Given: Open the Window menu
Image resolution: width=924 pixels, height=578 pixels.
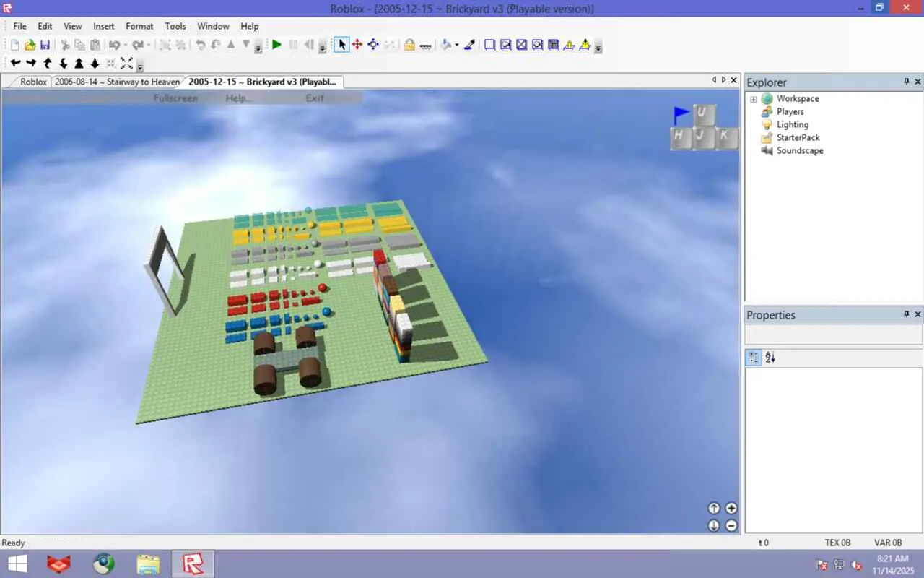Looking at the screenshot, I should [x=213, y=26].
